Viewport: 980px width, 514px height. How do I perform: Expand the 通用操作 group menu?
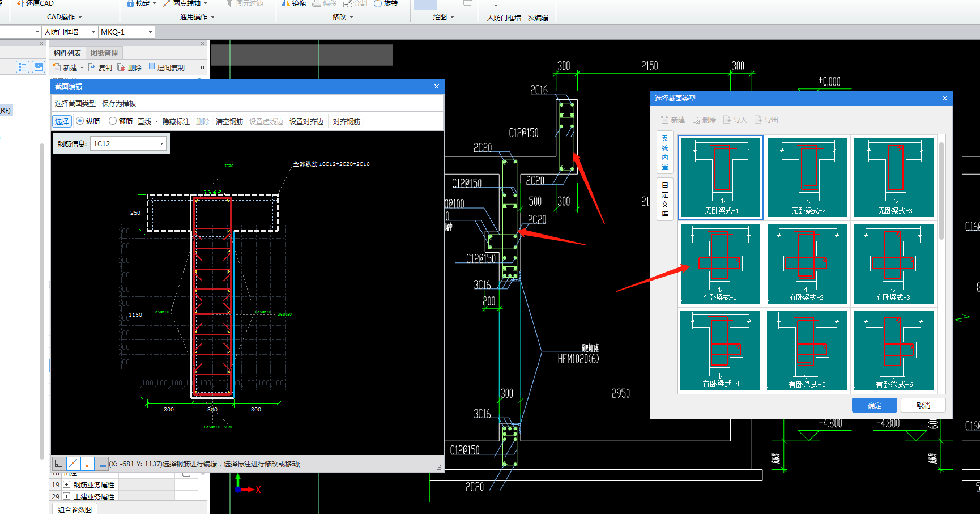click(x=197, y=17)
